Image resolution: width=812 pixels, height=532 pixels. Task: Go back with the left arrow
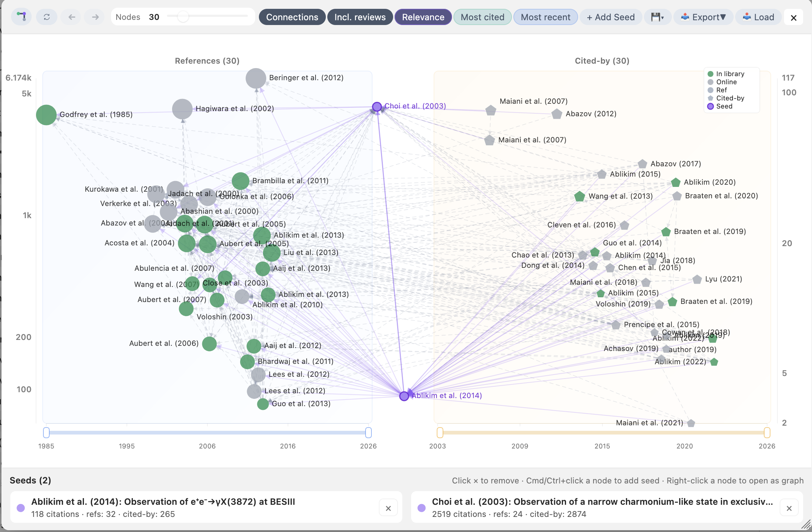pos(72,17)
